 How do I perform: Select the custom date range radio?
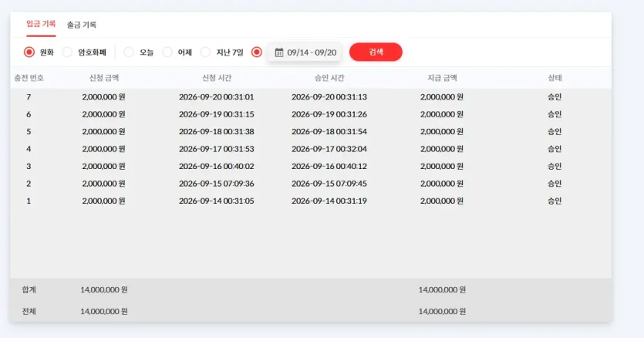click(257, 52)
